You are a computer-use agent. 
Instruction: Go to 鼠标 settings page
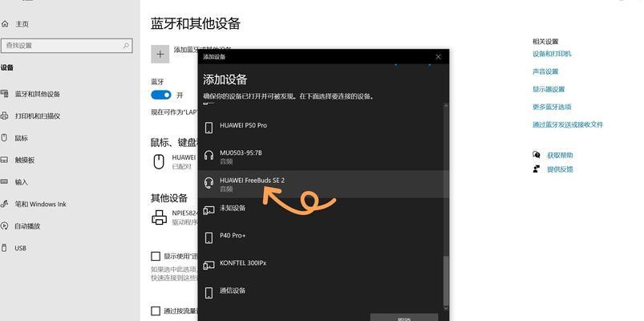point(22,138)
